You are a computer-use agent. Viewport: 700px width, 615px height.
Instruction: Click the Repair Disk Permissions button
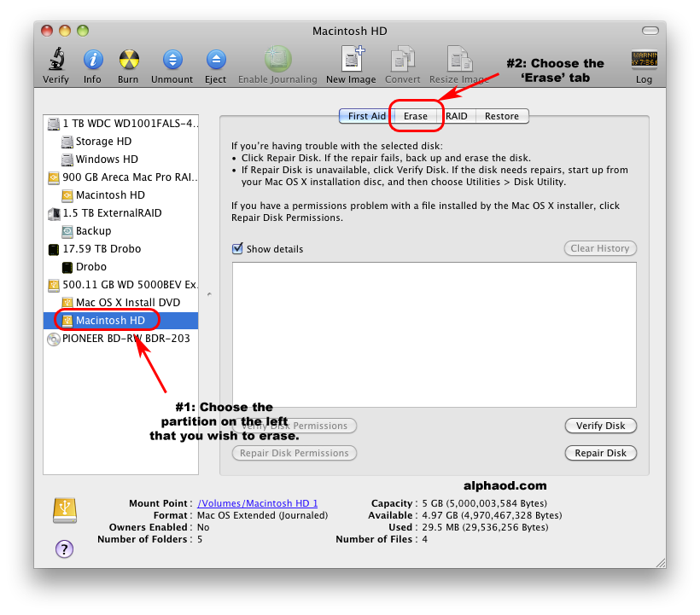tap(295, 453)
